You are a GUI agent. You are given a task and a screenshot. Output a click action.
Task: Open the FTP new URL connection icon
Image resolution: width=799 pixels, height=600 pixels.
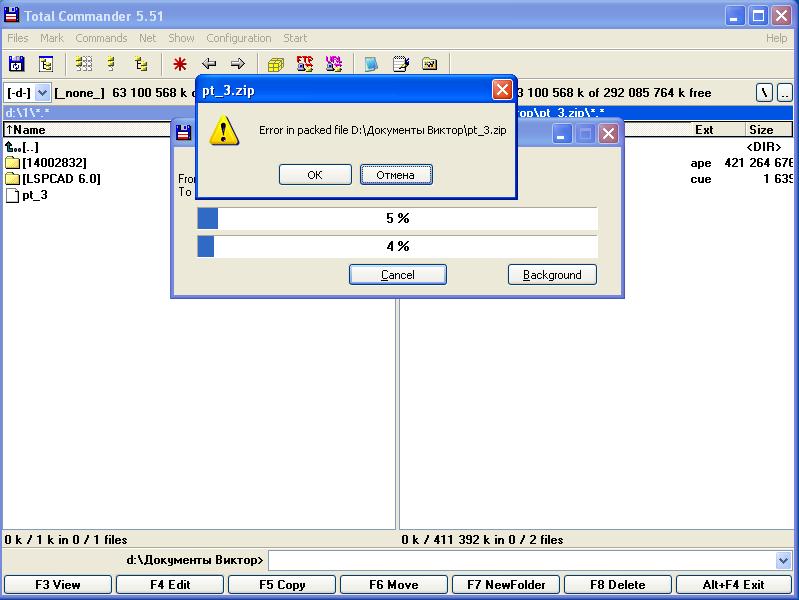(x=334, y=64)
